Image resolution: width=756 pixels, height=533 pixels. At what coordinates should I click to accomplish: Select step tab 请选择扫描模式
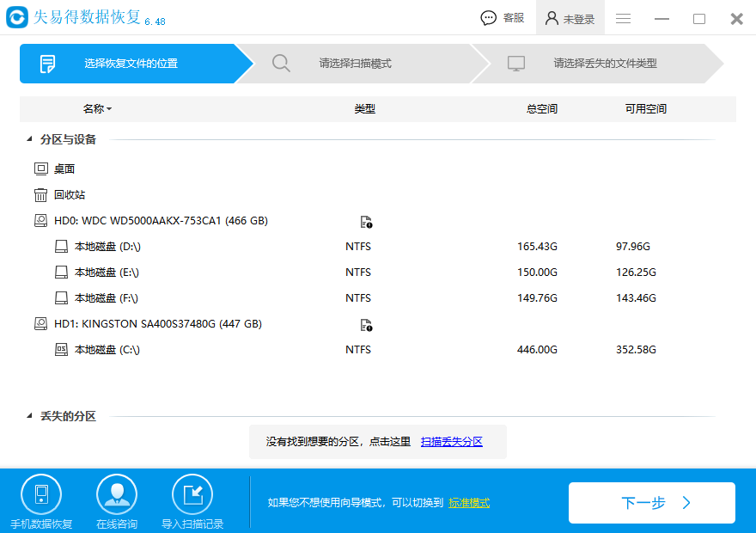pos(362,64)
